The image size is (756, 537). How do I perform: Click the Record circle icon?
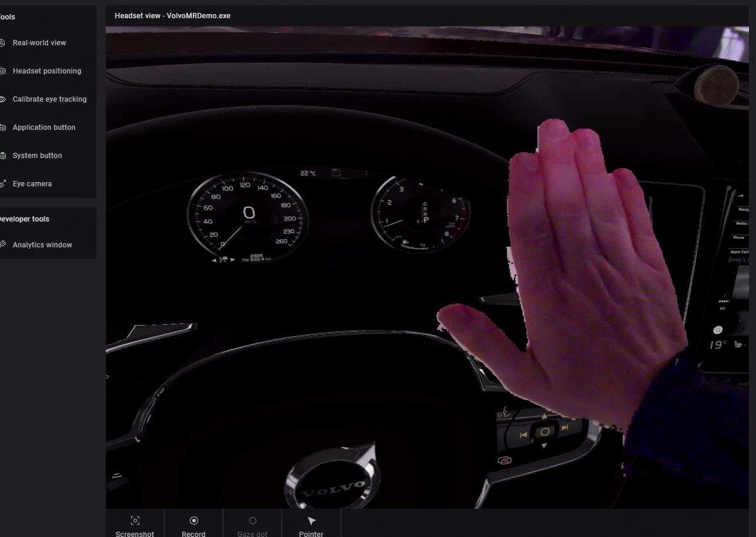(x=193, y=521)
